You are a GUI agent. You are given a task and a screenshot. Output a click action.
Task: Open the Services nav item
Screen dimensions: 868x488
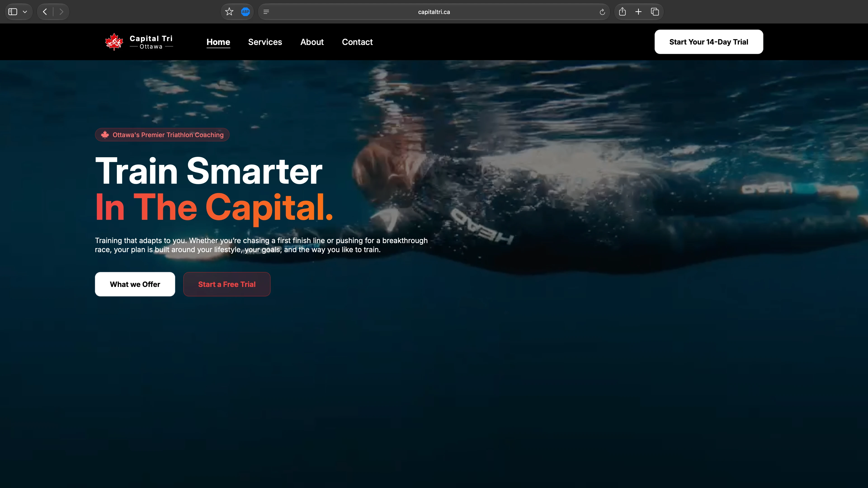pos(265,42)
